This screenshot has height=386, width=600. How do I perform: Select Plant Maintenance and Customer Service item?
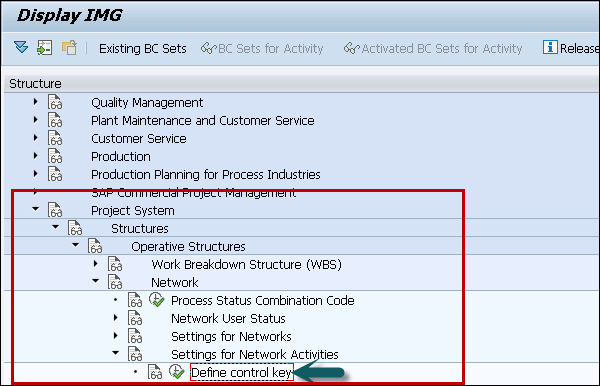(x=202, y=121)
